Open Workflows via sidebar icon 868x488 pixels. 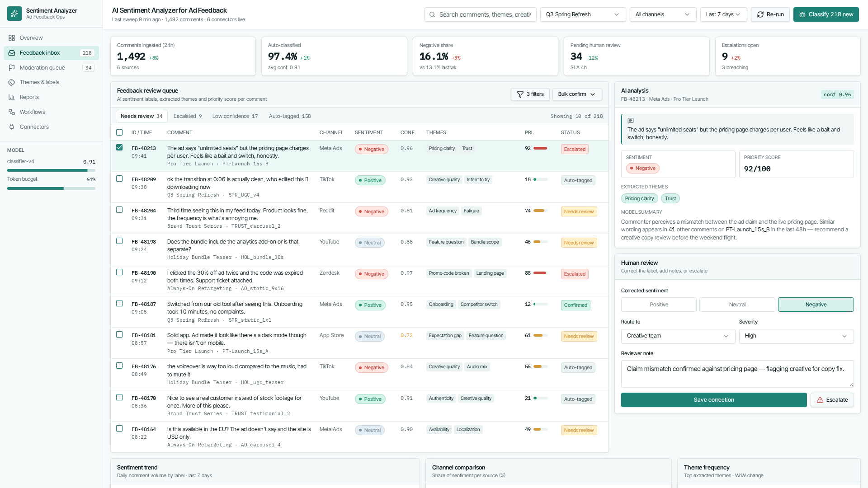(x=12, y=112)
